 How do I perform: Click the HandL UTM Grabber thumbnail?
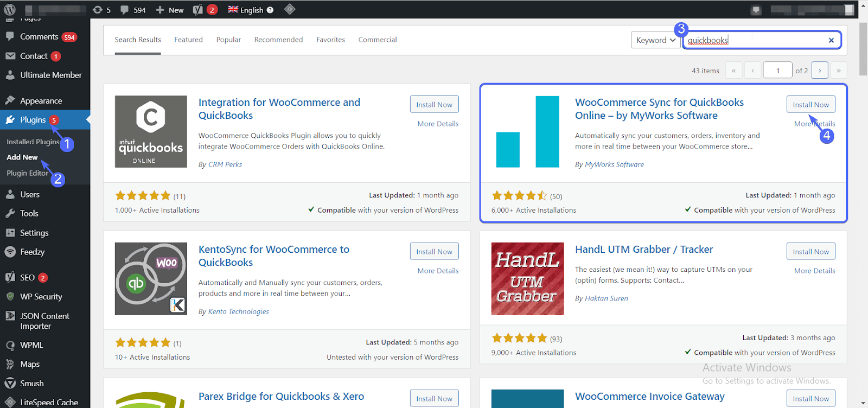[x=527, y=279]
